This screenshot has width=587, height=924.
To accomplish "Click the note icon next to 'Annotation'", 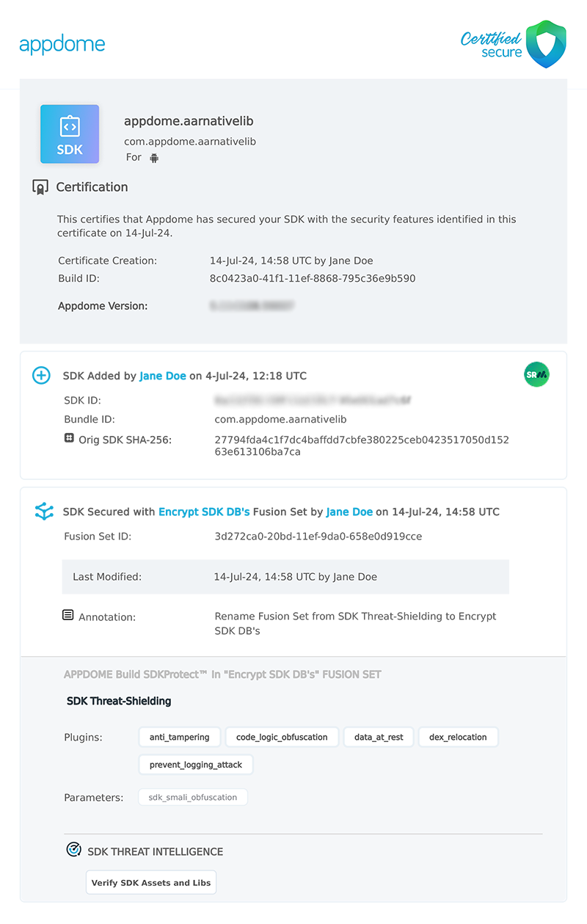I will click(68, 614).
